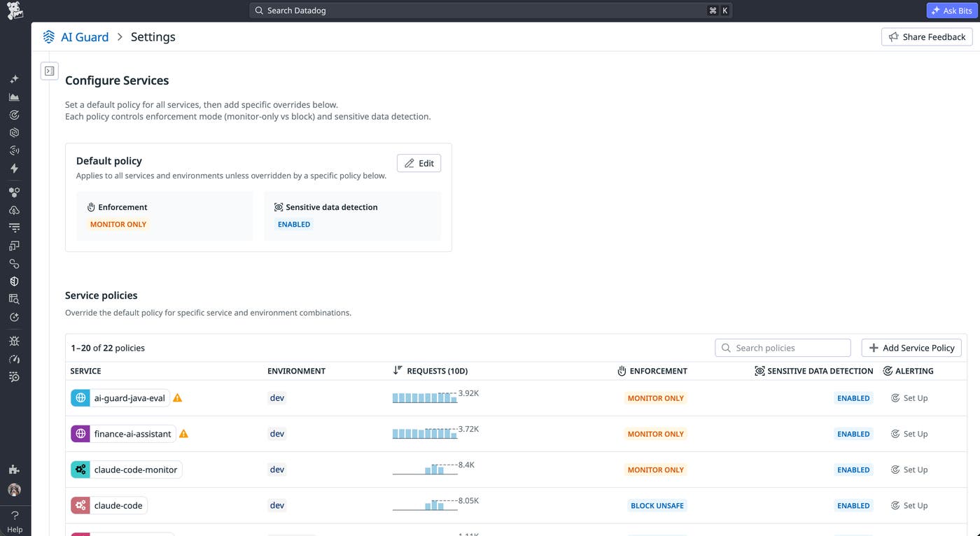The width and height of the screenshot is (980, 536).
Task: Focus the Search policies field
Action: 783,348
